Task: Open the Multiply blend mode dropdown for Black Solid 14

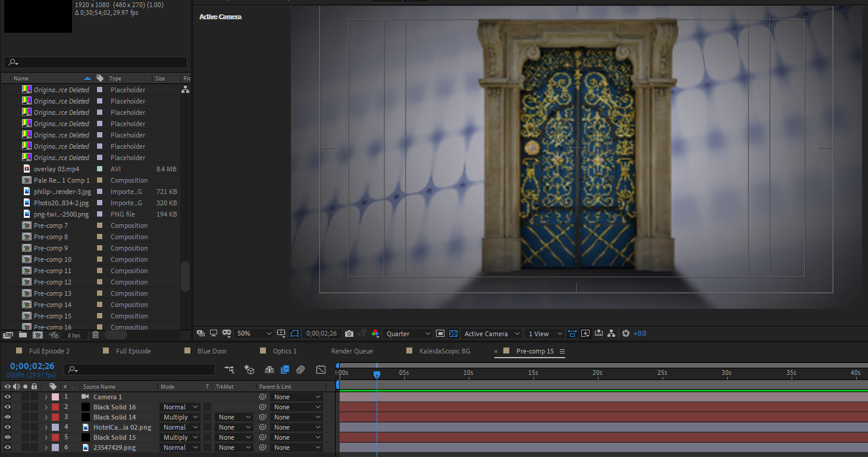Action: [180, 417]
